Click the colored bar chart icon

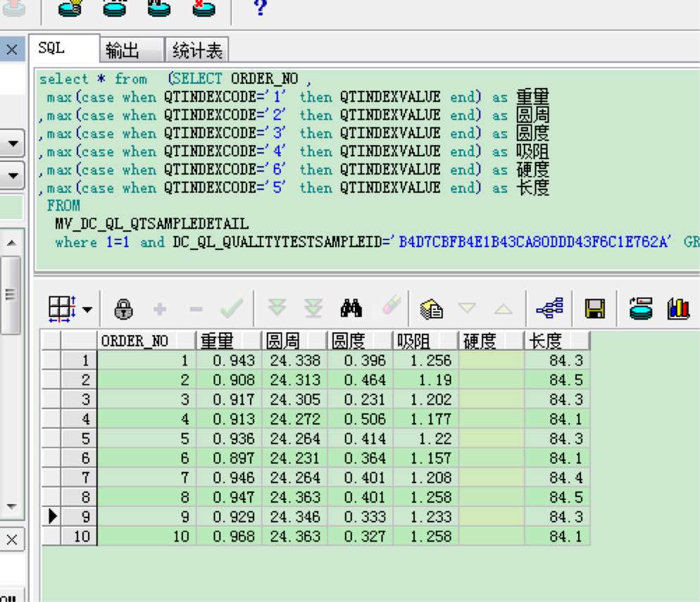click(678, 308)
